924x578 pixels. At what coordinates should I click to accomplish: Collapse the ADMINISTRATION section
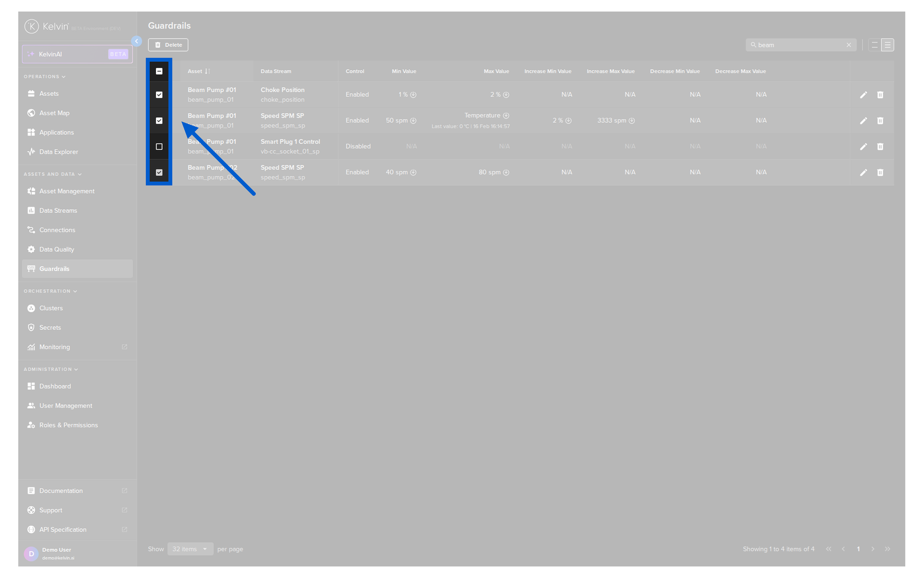pyautogui.click(x=51, y=369)
